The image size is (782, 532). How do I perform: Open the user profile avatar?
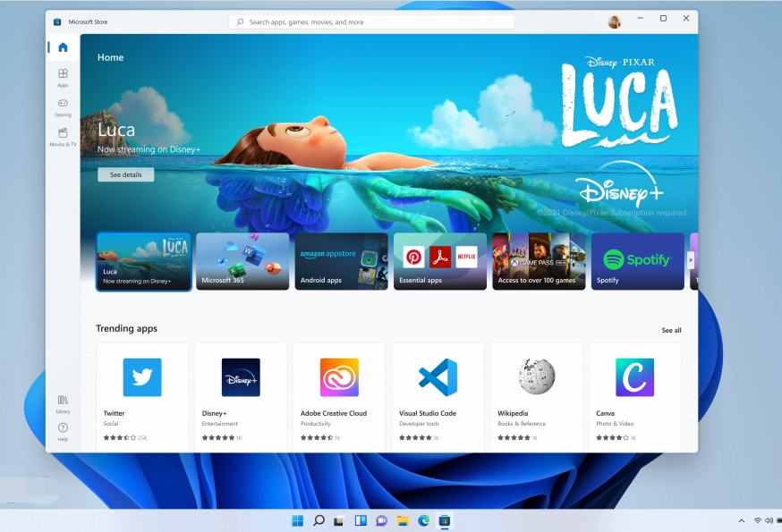(x=615, y=22)
